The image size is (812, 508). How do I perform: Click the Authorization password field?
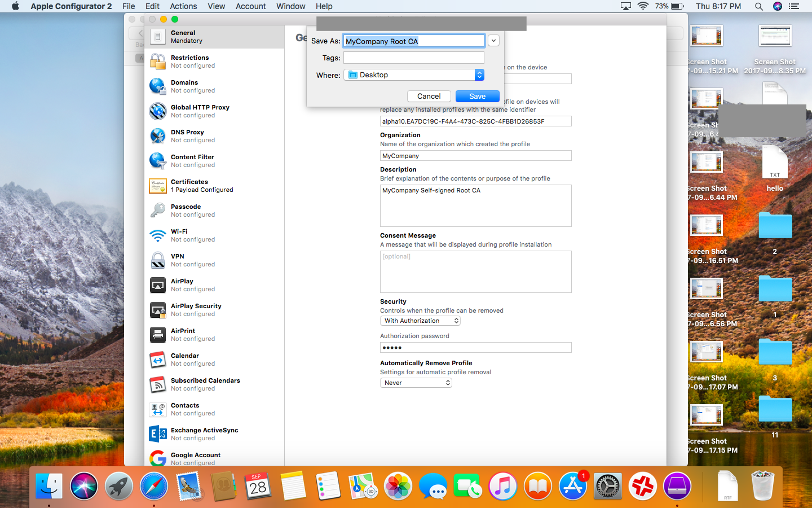point(476,348)
